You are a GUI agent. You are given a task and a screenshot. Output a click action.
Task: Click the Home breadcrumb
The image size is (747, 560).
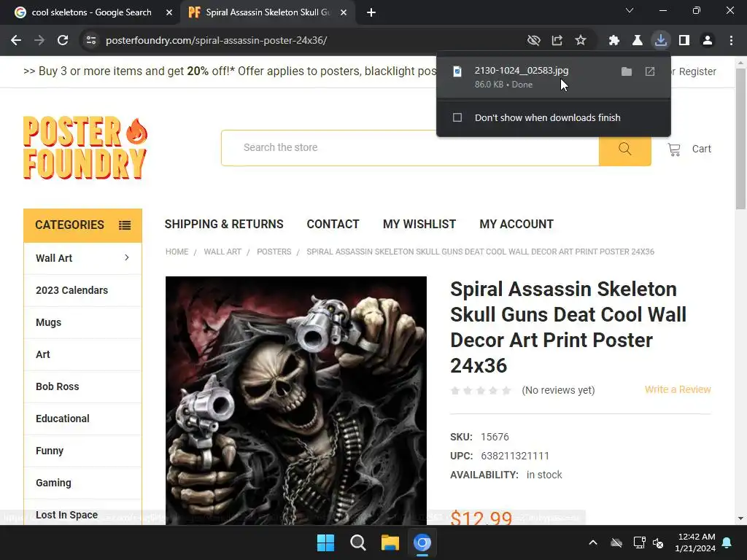tap(177, 252)
